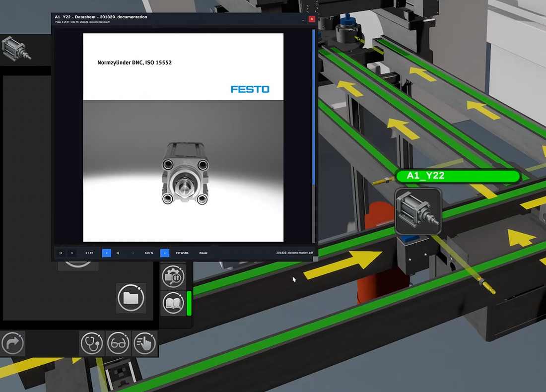Click the page info subtitle under the window title
Image resolution: width=546 pixels, height=392 pixels.
(x=82, y=22)
